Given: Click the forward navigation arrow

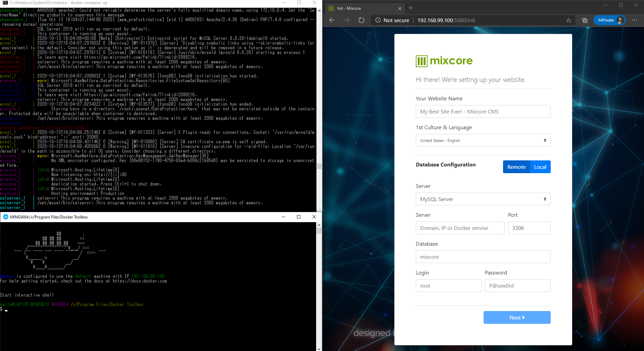Looking at the screenshot, I should click(x=346, y=20).
